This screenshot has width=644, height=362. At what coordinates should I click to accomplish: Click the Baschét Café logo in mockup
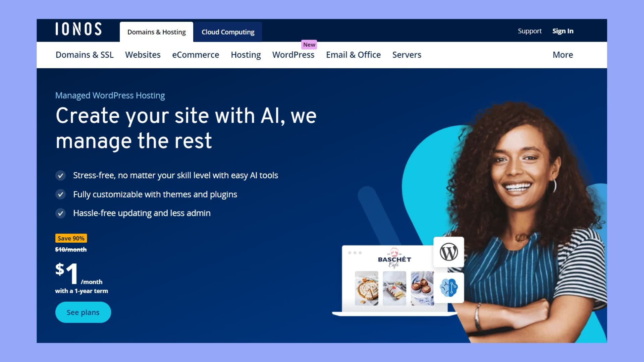[x=394, y=258]
